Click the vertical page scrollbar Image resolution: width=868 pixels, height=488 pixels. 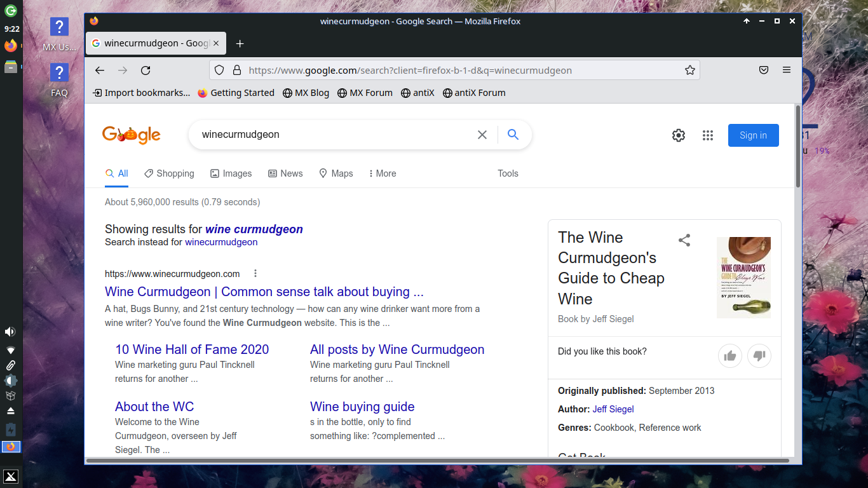798,147
